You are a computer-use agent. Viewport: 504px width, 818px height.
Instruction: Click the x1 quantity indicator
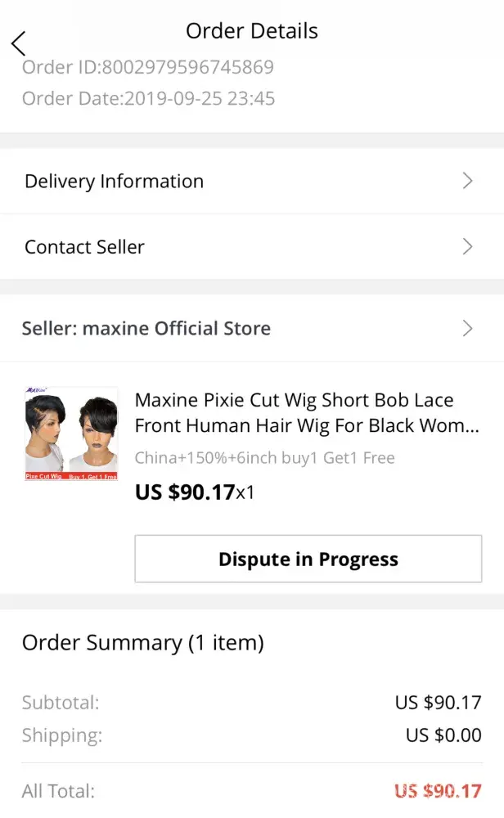(245, 493)
